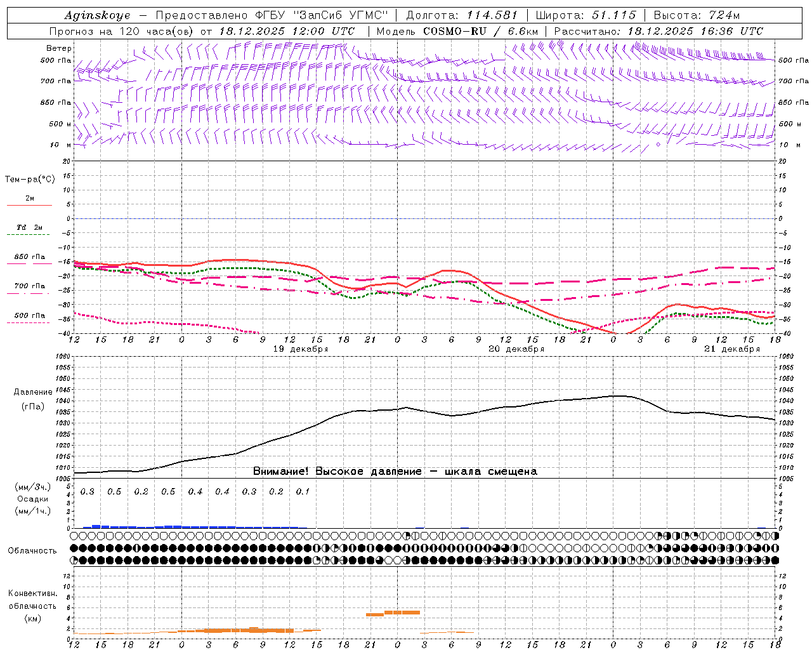Click the "Долгота: 114.581" longitude value

[462, 15]
